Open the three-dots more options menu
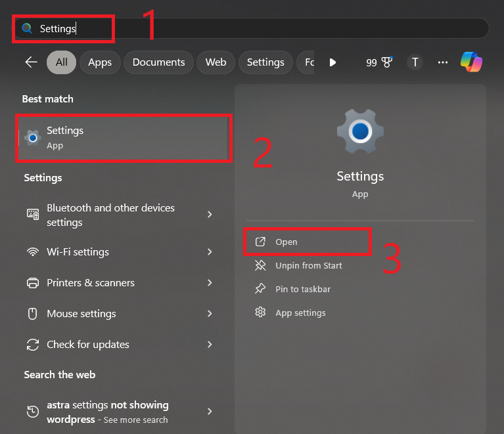 click(x=443, y=62)
